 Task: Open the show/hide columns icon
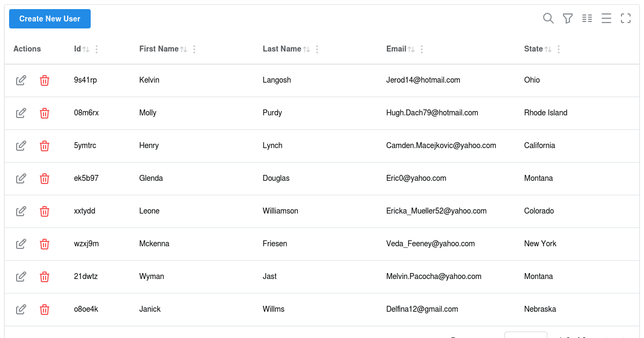click(x=587, y=19)
